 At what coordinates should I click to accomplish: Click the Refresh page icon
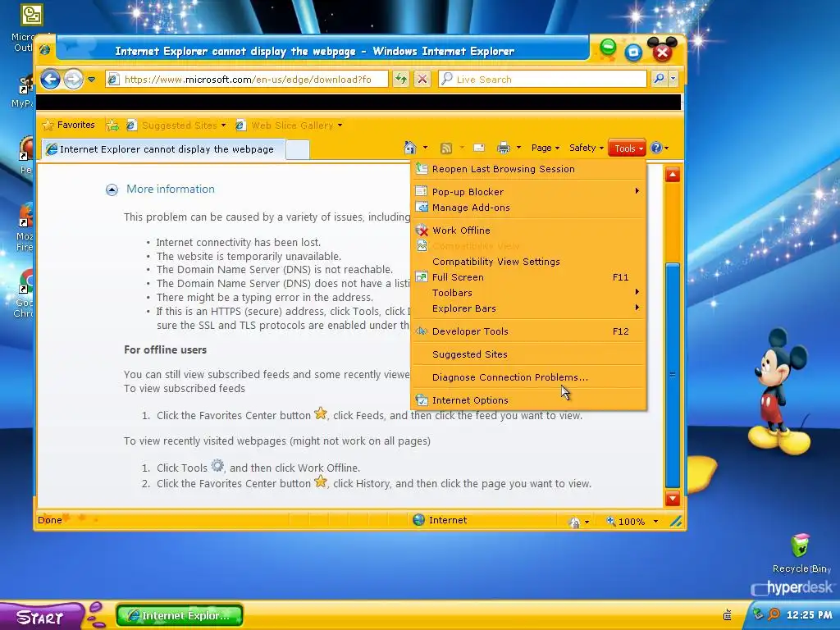pyautogui.click(x=400, y=80)
